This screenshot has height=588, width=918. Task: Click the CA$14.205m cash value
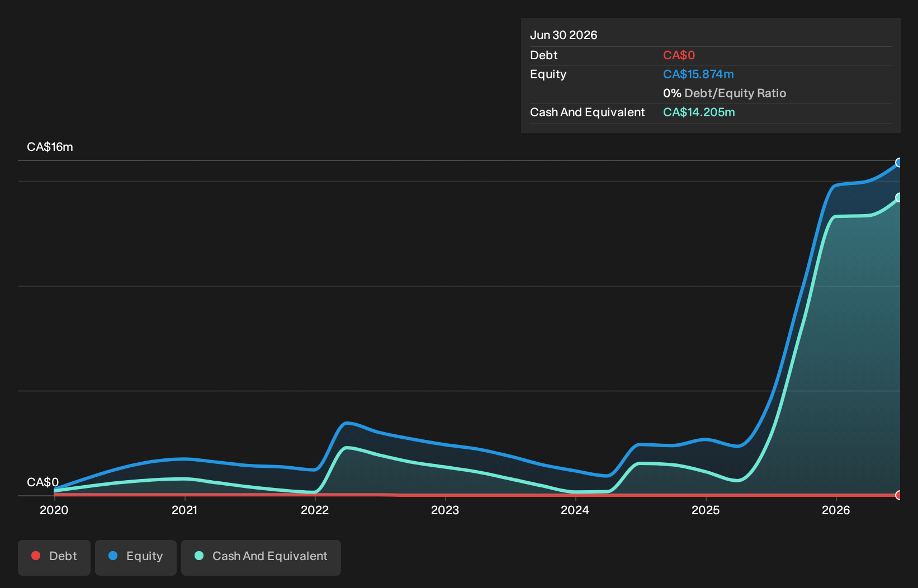(x=699, y=112)
